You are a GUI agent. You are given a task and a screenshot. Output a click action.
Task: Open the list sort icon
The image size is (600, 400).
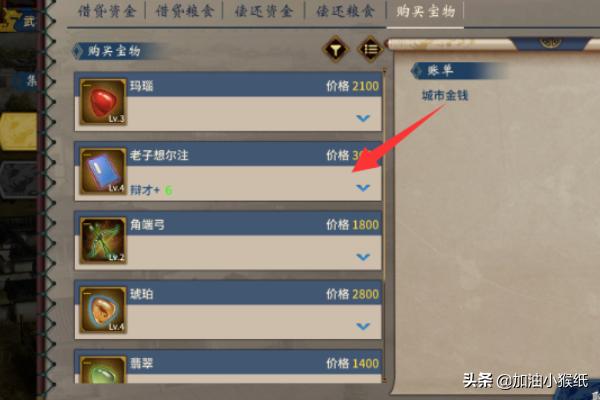click(370, 49)
